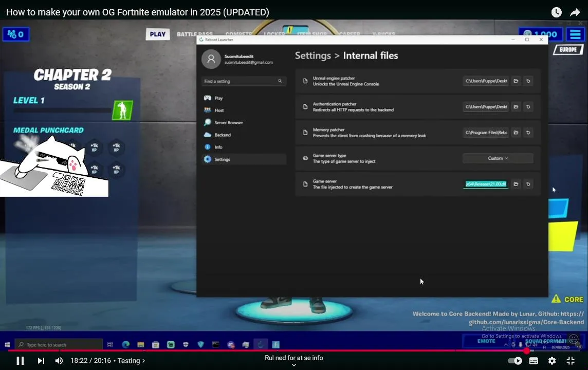Image resolution: width=588 pixels, height=370 pixels.
Task: Switch to Reboot Launcher taskbar icon
Action: tap(261, 344)
